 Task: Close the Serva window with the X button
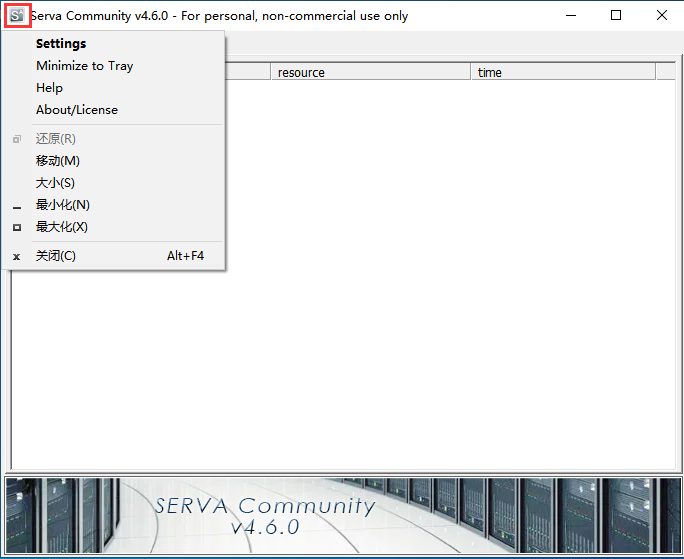click(x=661, y=15)
